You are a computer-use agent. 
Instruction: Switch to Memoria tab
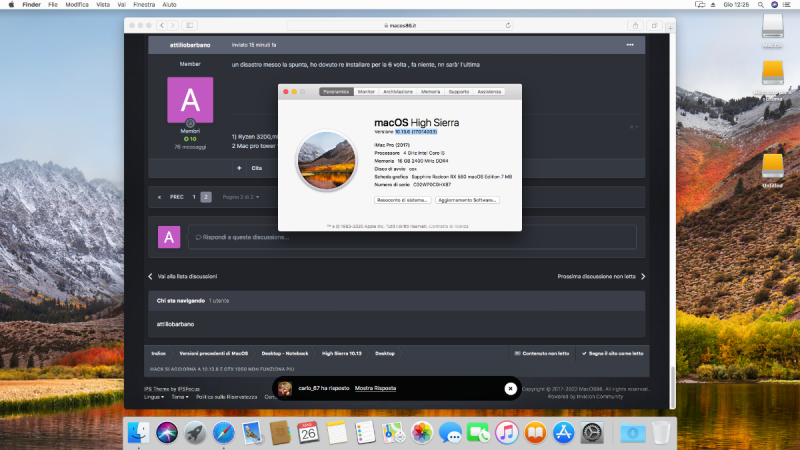coord(430,92)
